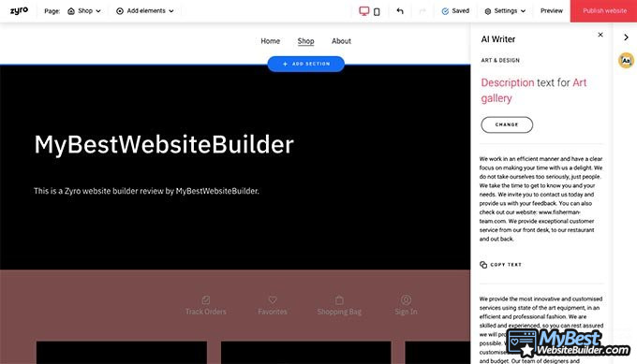This screenshot has height=364, width=637.
Task: Click the Art gallery keyword link
Action: pos(534,90)
